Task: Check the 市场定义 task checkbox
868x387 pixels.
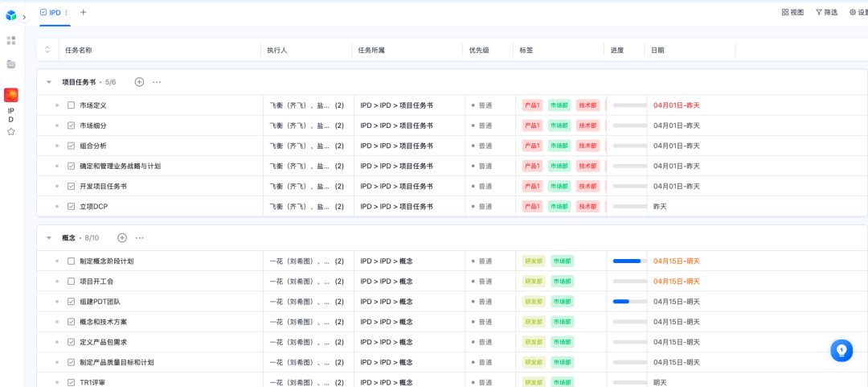Action: (72, 105)
